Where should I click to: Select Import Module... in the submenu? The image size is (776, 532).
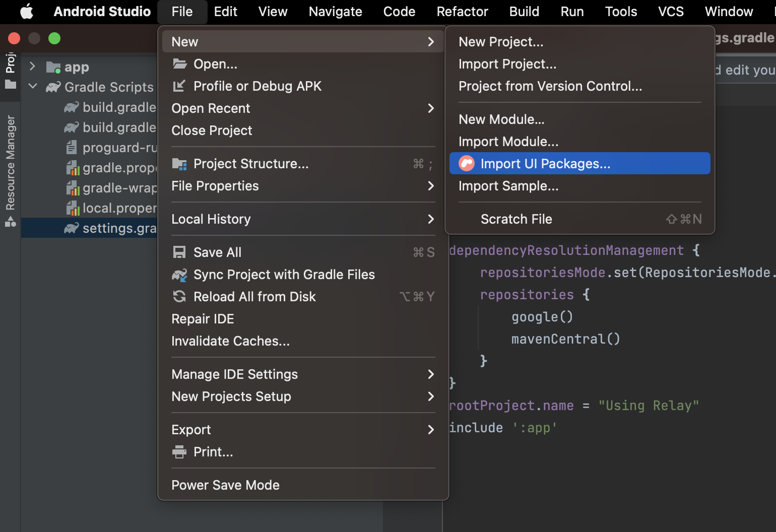coord(579,142)
